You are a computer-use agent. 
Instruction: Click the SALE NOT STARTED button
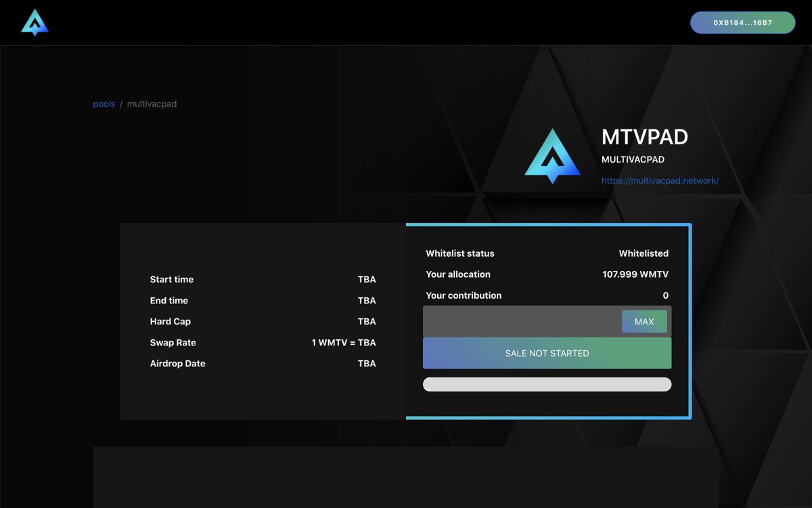tap(547, 354)
